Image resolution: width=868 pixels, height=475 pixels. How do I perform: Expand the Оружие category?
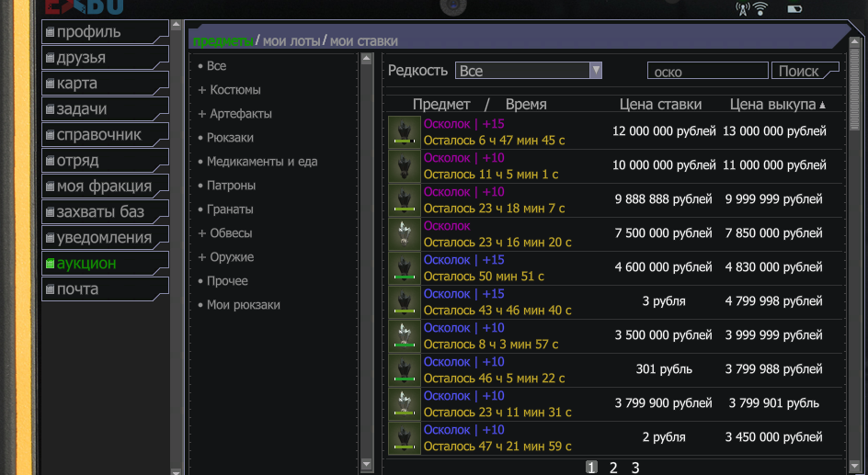coord(226,257)
